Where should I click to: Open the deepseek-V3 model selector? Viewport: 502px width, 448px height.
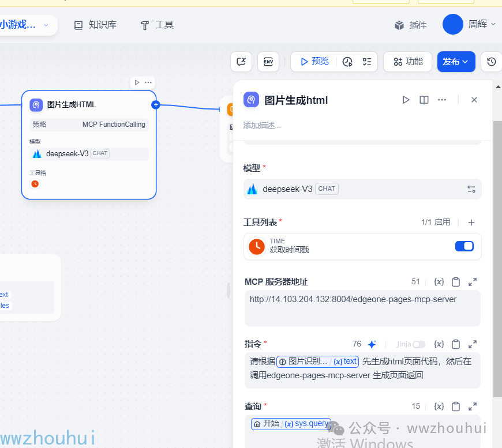coord(362,189)
